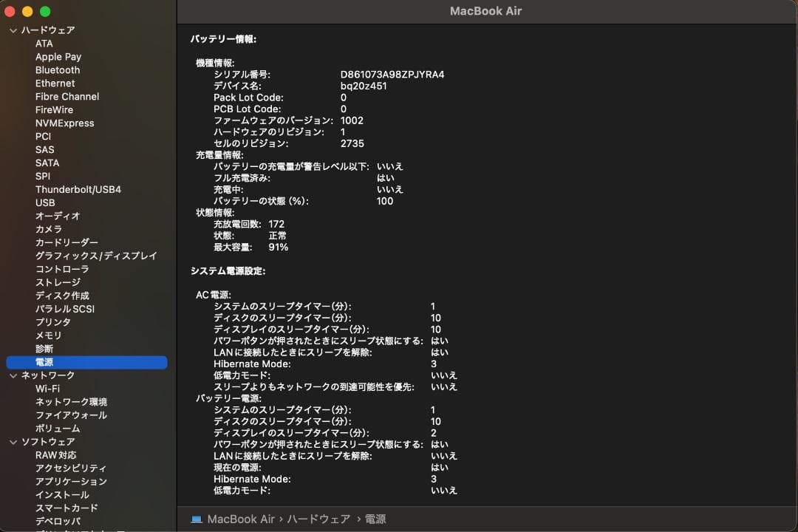The height and width of the screenshot is (532, 798).
Task: Select the highlighted 電源 item
Action: pos(86,362)
